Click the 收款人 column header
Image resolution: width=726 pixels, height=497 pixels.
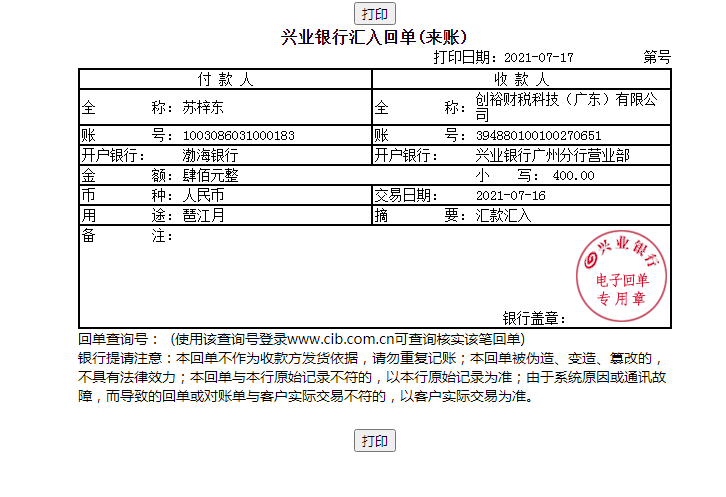(521, 79)
